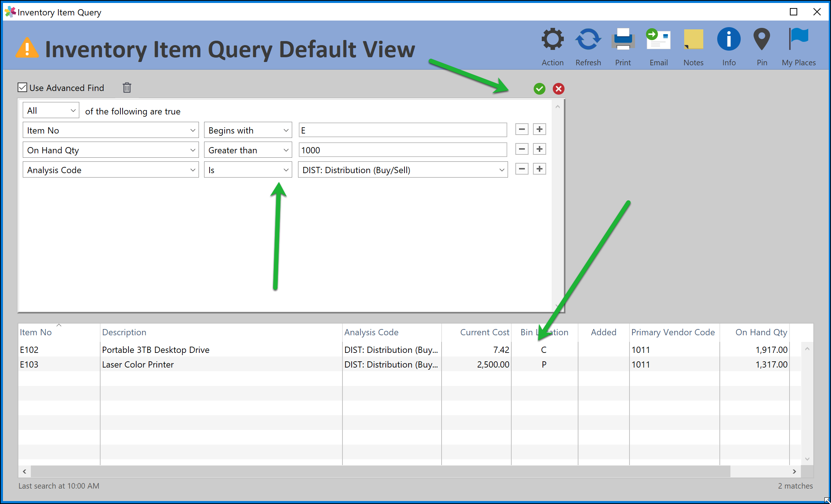The width and height of the screenshot is (831, 504).
Task: Uncheck Use Advanced Find checkbox
Action: 23,88
